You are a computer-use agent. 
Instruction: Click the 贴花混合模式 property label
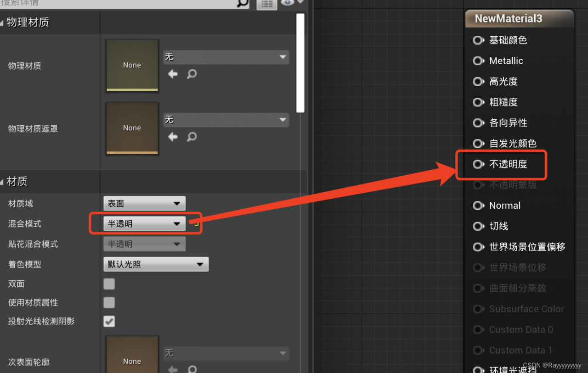pos(33,244)
